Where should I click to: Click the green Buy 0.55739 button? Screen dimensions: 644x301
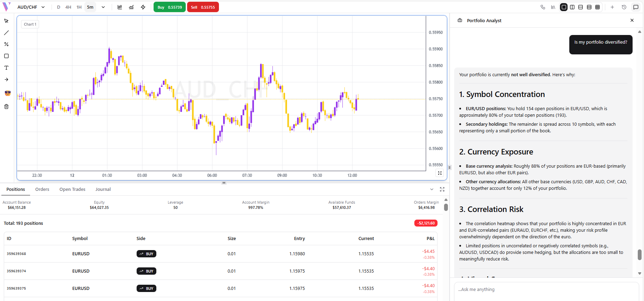click(169, 7)
